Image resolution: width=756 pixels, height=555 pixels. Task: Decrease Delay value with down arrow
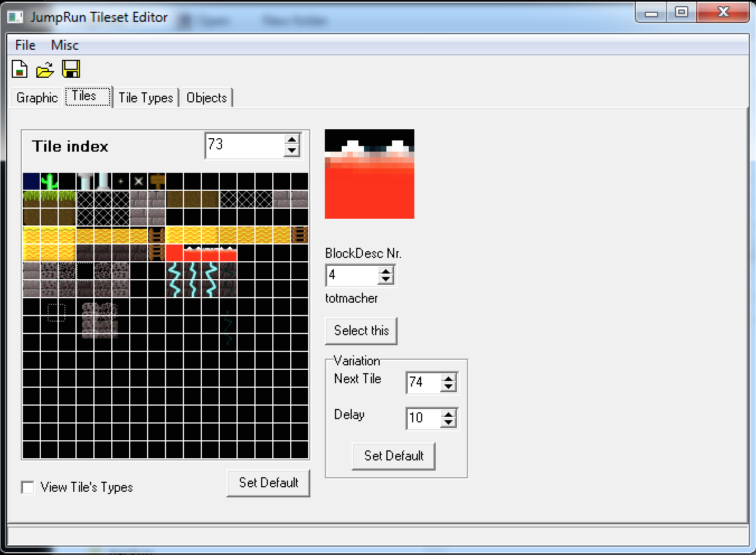point(448,423)
